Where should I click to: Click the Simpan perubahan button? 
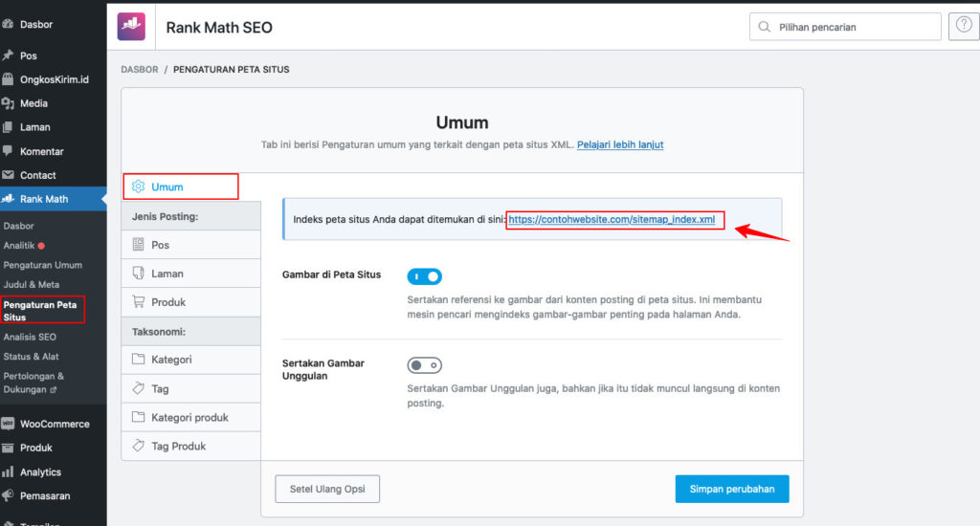tap(732, 489)
